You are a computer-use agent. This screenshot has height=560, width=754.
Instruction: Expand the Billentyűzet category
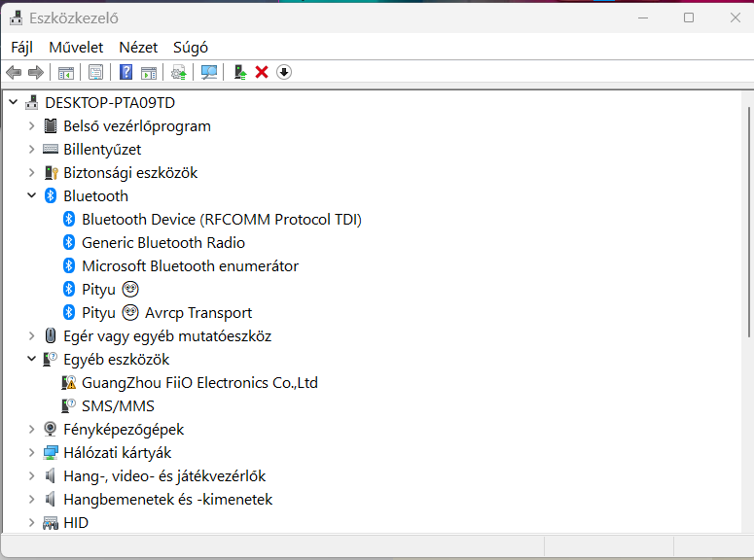point(32,149)
